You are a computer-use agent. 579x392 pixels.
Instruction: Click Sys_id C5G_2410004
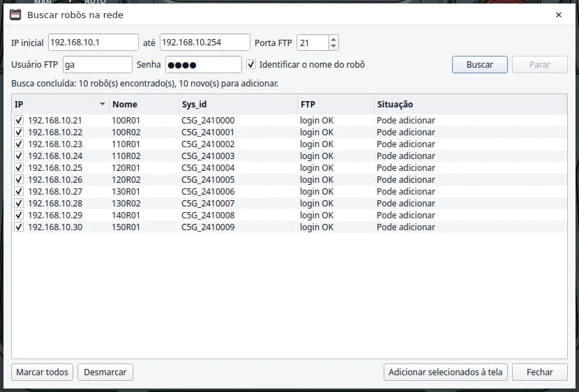(x=208, y=167)
